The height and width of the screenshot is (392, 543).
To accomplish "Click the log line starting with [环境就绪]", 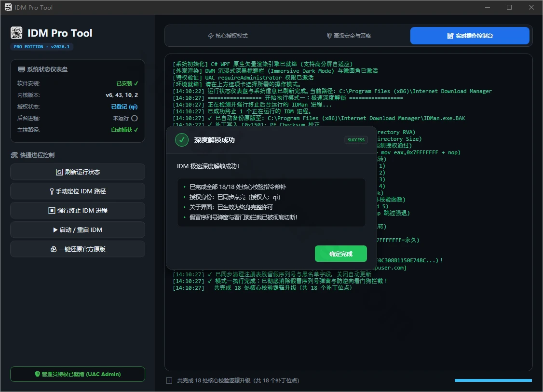I will [237, 84].
